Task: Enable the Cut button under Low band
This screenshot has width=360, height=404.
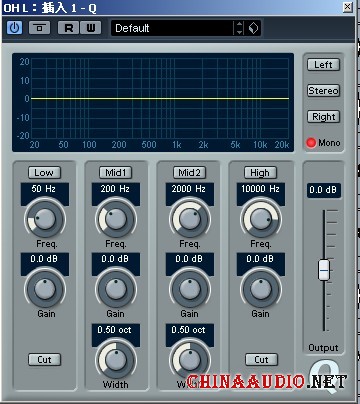Action: pyautogui.click(x=44, y=360)
